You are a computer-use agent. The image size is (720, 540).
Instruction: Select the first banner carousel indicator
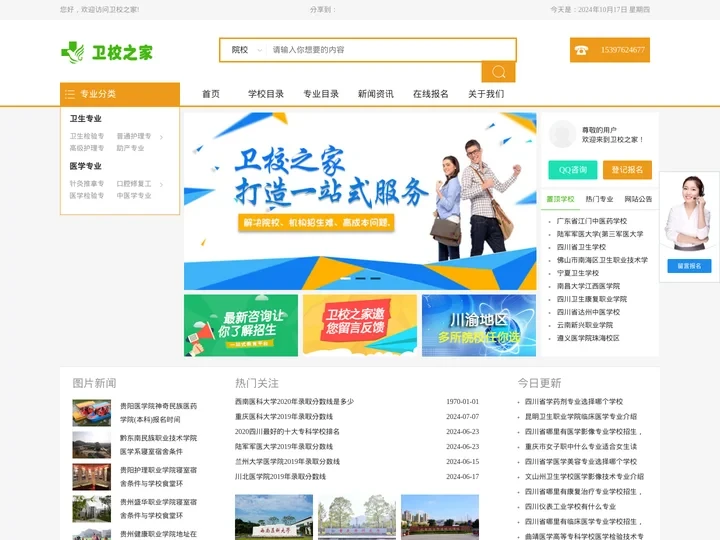[x=345, y=278]
